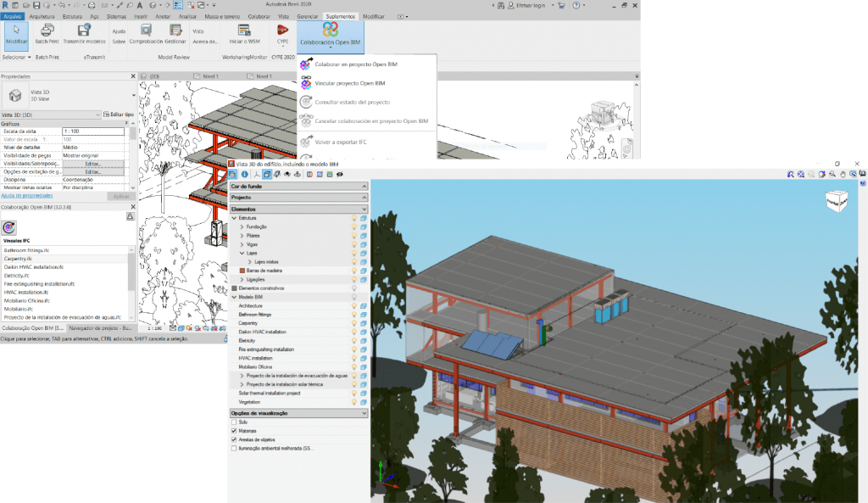Switch to the Gerenciar ribbon tab

(x=307, y=17)
